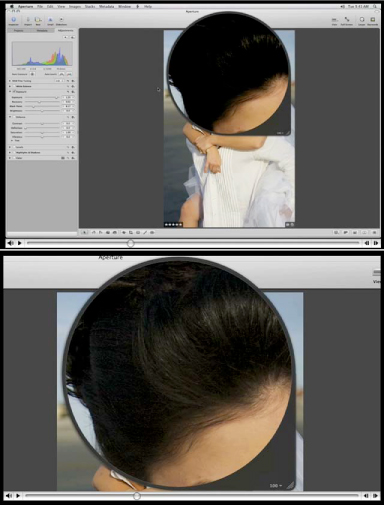Step backward in the video with the Aperture window
Screen dimensions: 384x505
(x=367, y=243)
